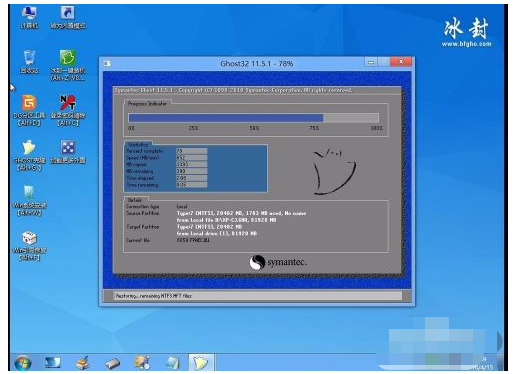This screenshot has height=374, width=514.
Task: Click the Ghost32 progress indicator bar
Action: pyautogui.click(x=253, y=118)
